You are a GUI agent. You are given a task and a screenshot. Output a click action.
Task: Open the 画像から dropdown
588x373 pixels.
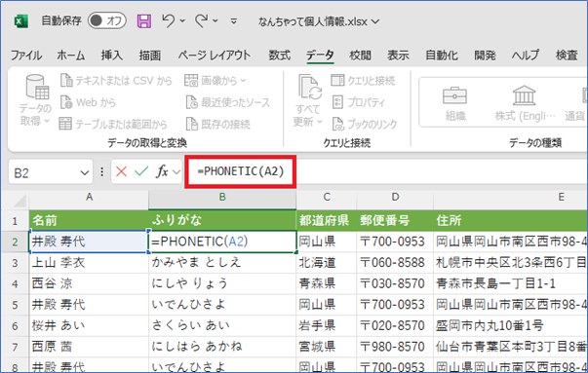click(x=216, y=81)
